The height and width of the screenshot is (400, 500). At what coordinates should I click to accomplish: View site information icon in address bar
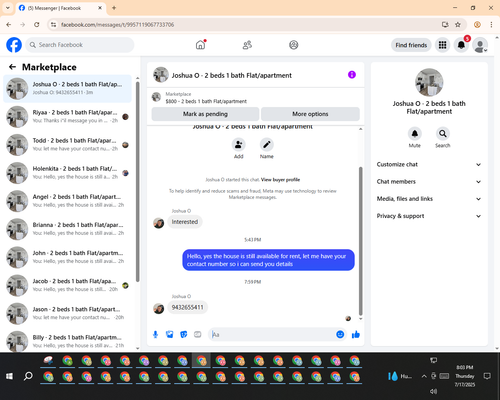53,25
